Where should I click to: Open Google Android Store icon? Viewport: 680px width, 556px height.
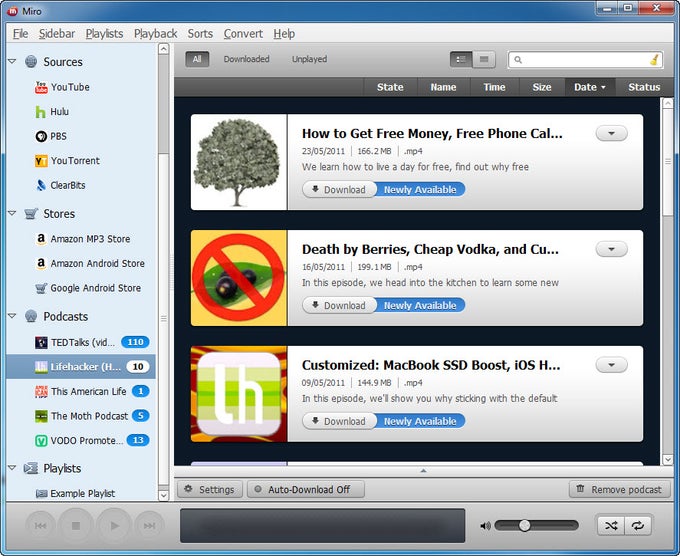coord(41,288)
